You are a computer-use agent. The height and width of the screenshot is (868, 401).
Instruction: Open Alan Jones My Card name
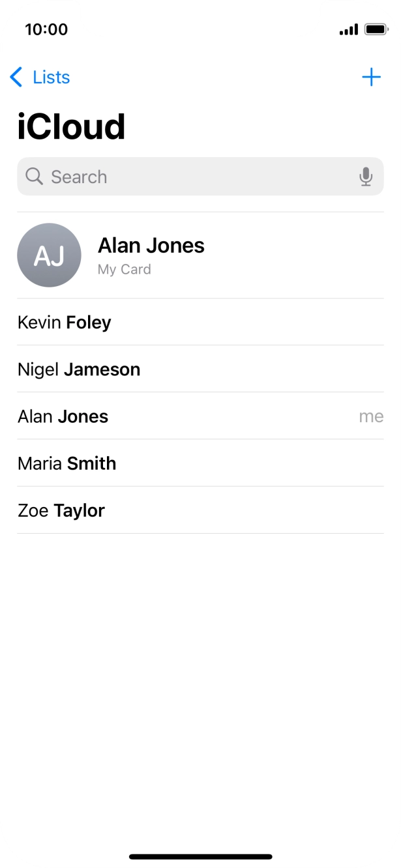click(151, 246)
